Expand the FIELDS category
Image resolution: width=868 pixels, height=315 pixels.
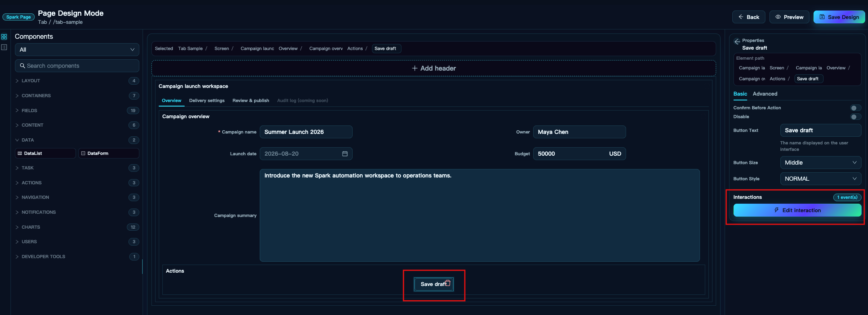tap(77, 111)
